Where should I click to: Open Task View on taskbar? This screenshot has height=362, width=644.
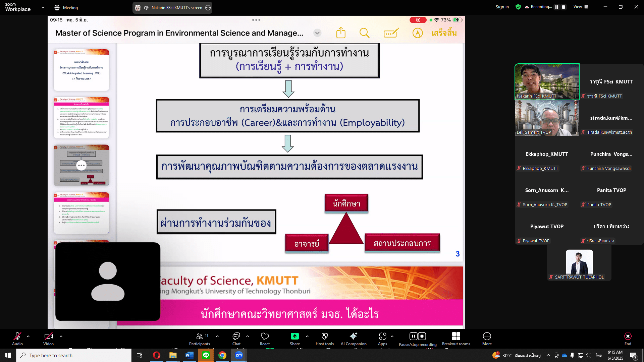point(140,355)
